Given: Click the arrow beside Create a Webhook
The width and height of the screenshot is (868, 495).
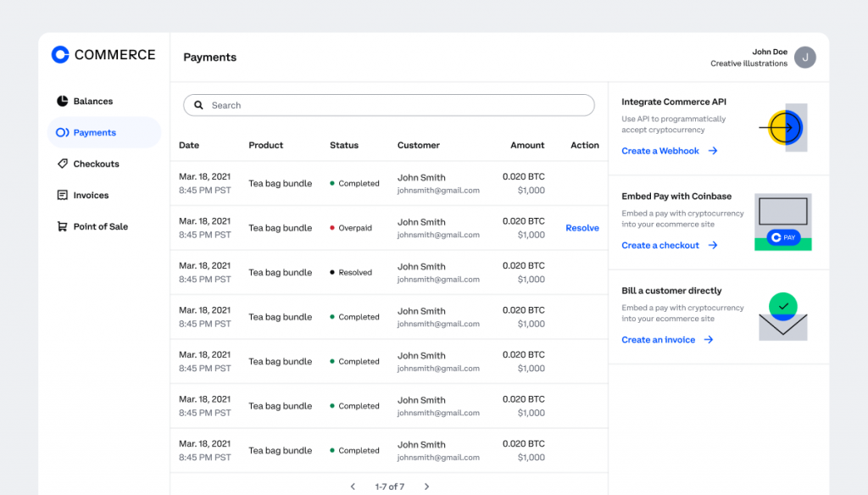Looking at the screenshot, I should click(x=713, y=151).
